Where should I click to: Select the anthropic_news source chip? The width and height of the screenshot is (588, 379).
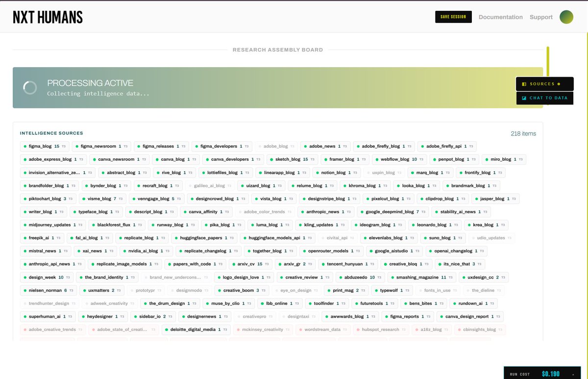pos(326,212)
